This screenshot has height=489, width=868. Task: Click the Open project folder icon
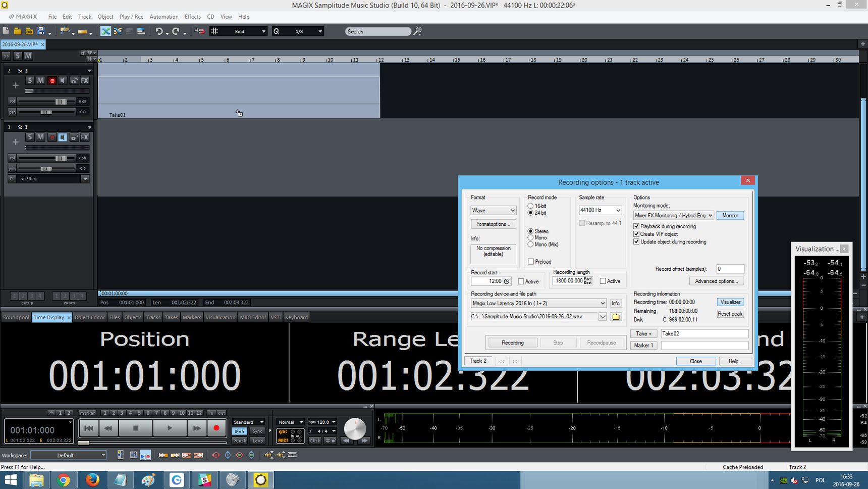(18, 31)
